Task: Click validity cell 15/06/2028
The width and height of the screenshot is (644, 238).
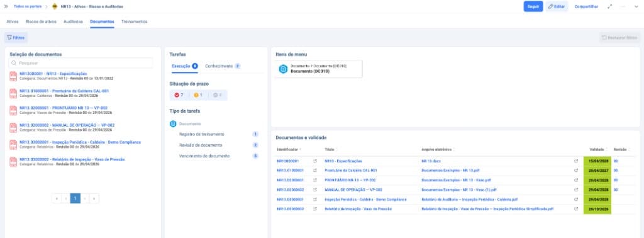Action: point(597,161)
